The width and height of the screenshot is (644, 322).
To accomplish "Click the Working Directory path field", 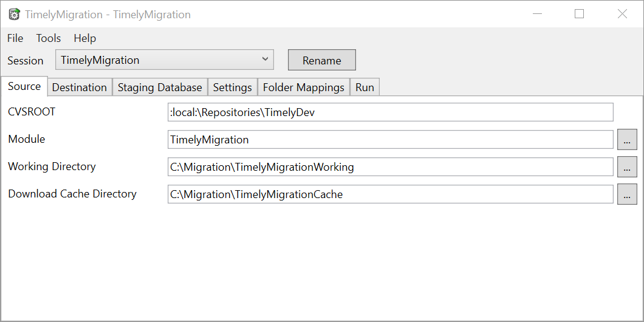I will [390, 166].
